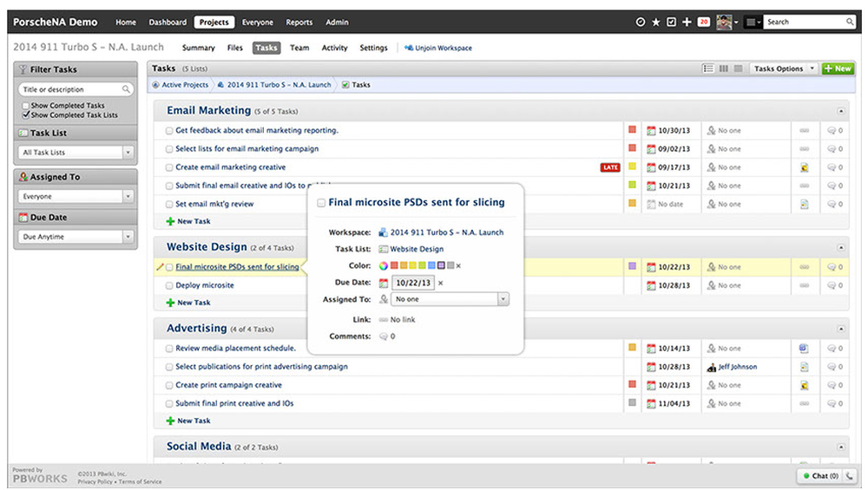Screen dimensions: 868x490
Task: Open Reports in top menu
Action: click(299, 23)
